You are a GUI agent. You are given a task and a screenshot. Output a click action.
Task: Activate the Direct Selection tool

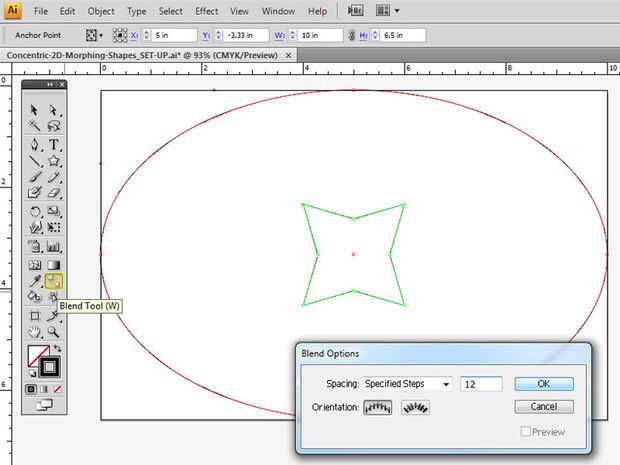click(53, 111)
